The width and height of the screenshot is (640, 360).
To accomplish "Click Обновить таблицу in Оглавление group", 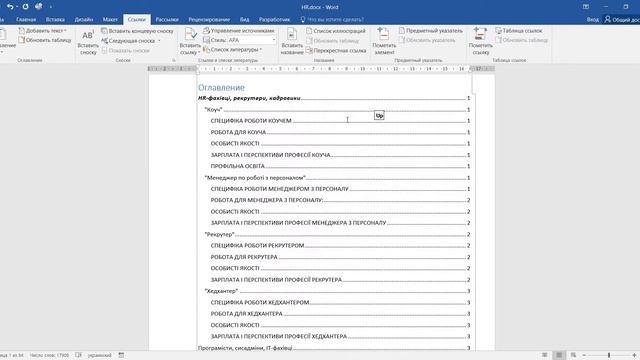I will point(45,40).
